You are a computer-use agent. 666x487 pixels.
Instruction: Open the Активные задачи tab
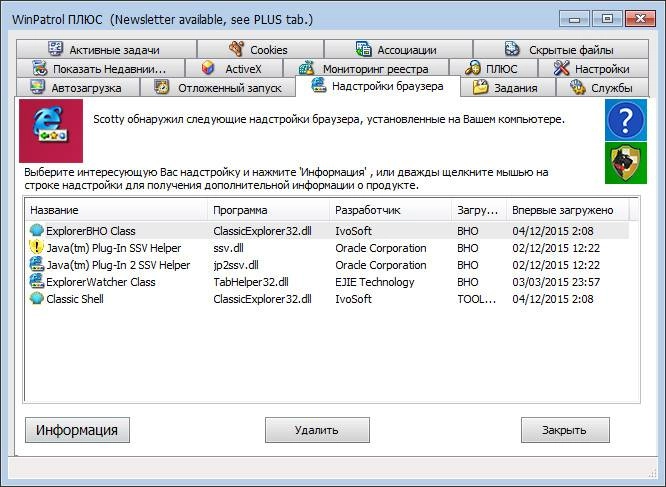point(107,49)
